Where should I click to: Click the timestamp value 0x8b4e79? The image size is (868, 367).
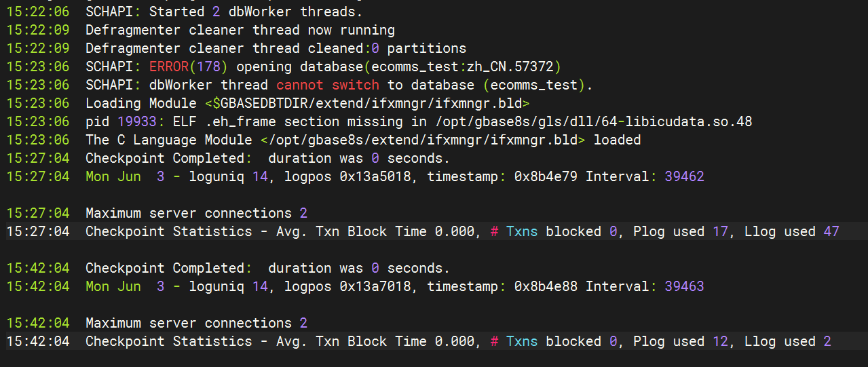click(546, 176)
